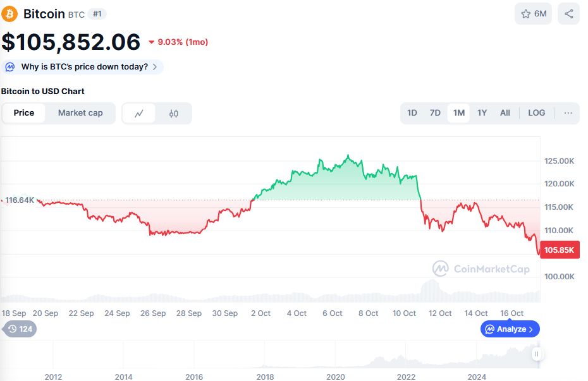Click the 'Bitcoin to USD Chart' heading

[x=43, y=92]
